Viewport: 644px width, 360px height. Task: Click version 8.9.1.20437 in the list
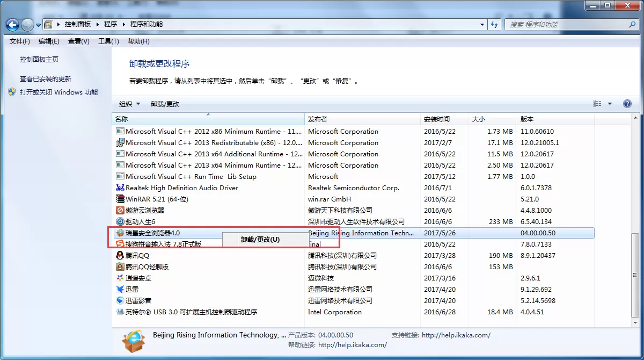[x=538, y=256]
